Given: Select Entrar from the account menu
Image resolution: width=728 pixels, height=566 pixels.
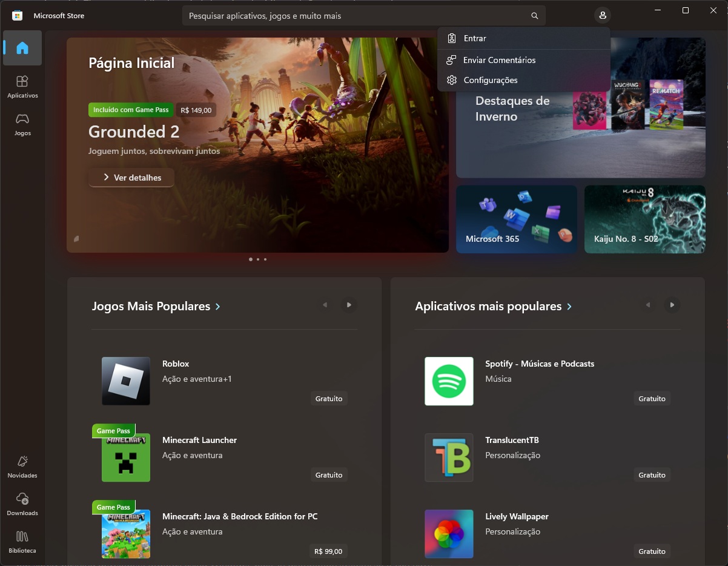Looking at the screenshot, I should (524, 38).
